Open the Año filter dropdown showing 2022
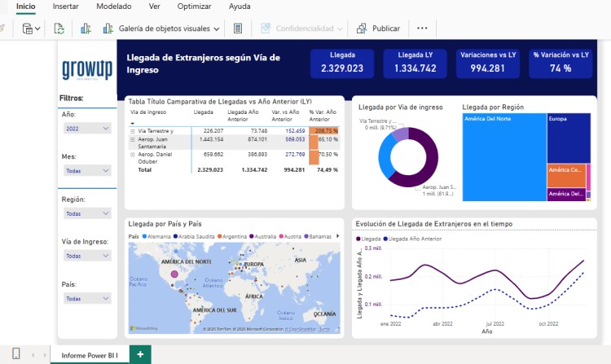Image resolution: width=611 pixels, height=364 pixels. click(87, 129)
